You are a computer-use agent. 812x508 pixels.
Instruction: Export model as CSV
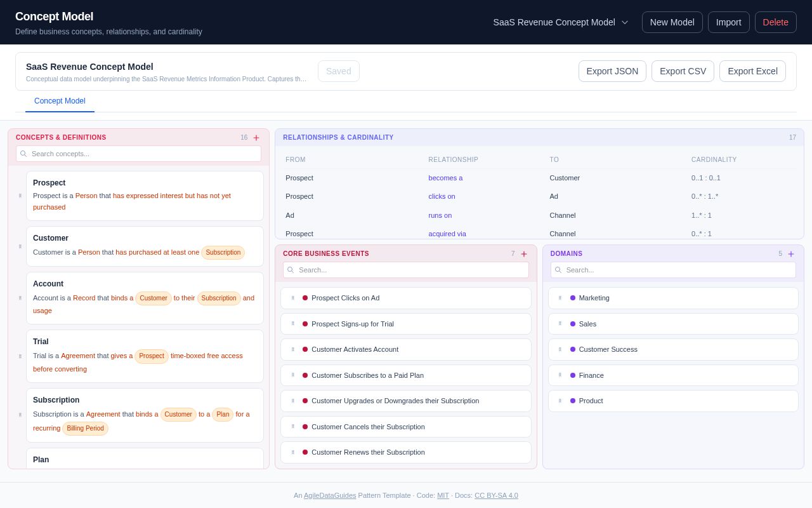click(683, 71)
